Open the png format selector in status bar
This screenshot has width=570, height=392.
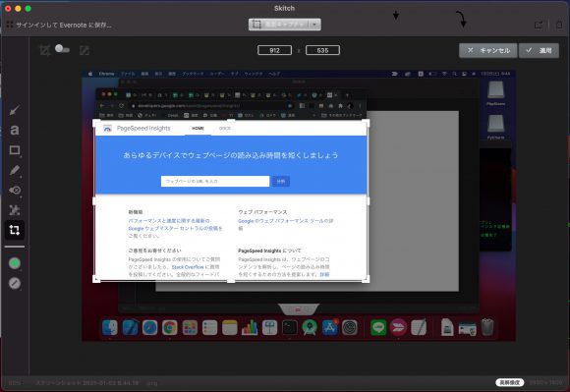click(x=152, y=383)
